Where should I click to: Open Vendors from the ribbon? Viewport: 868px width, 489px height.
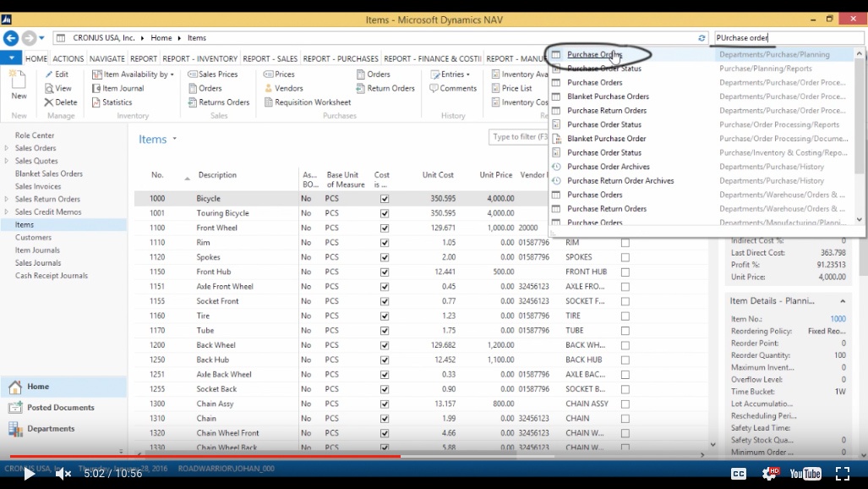283,88
